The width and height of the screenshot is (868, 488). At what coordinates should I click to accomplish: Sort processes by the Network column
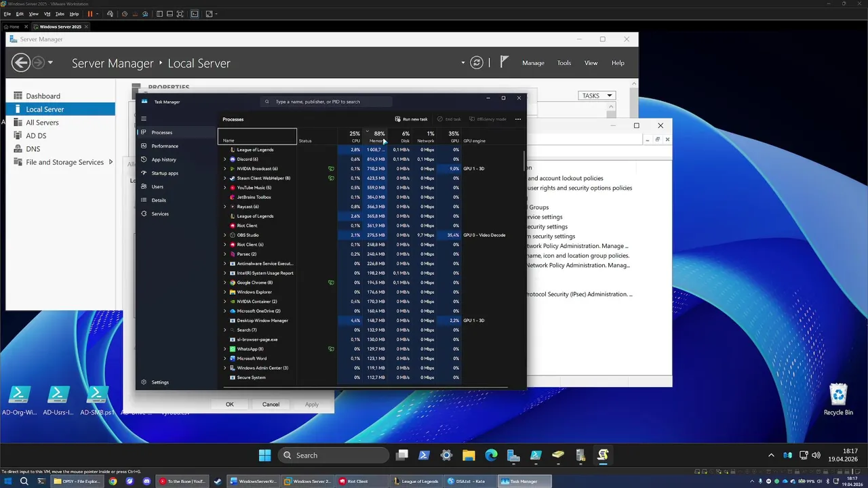pyautogui.click(x=425, y=136)
